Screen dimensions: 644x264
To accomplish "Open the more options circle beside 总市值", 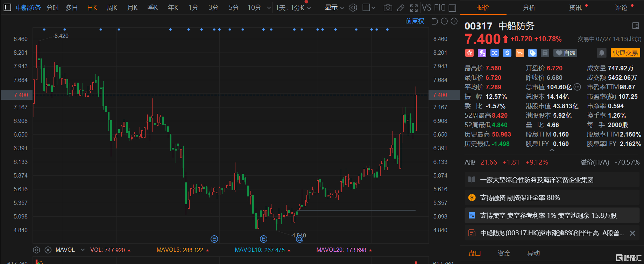I will point(577,87).
